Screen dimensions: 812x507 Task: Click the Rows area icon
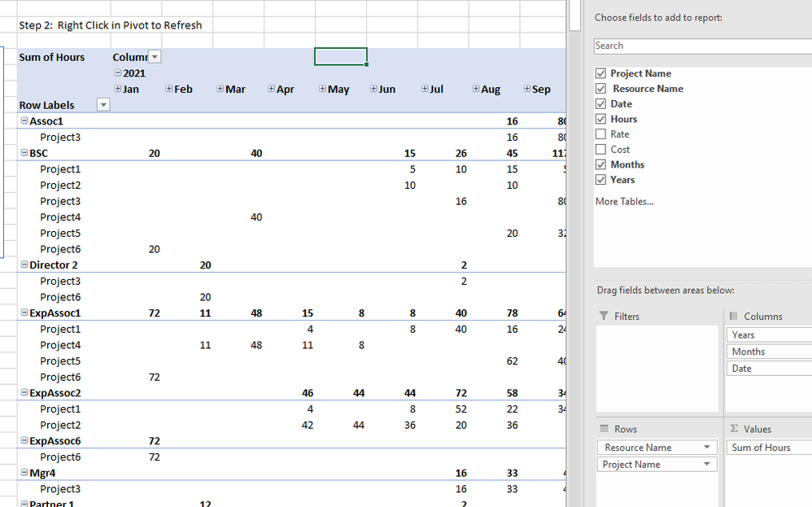coord(604,428)
